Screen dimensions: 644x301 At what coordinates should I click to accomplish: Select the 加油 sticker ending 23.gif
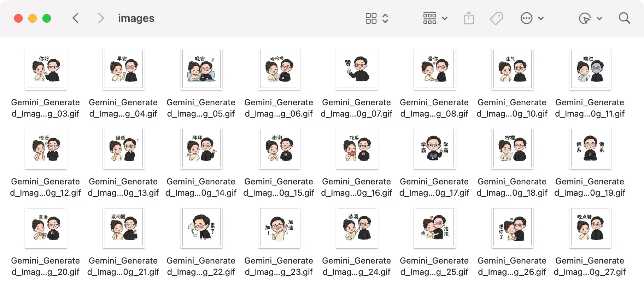pyautogui.click(x=279, y=227)
